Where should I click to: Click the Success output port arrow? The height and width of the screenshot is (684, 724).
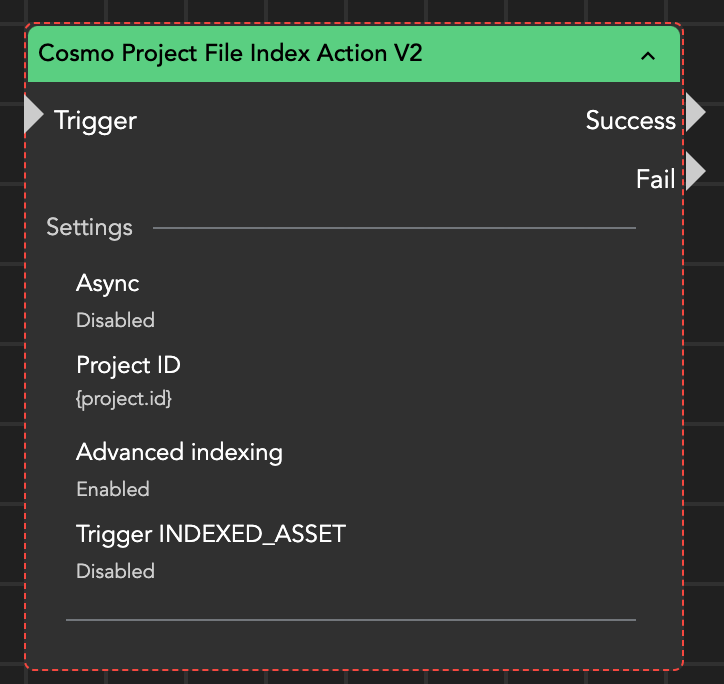pos(695,112)
